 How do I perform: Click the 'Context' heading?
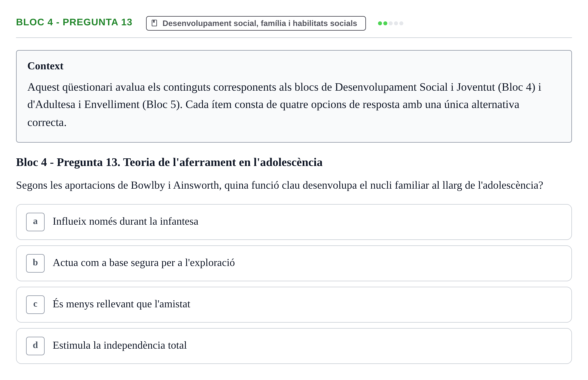coord(45,66)
